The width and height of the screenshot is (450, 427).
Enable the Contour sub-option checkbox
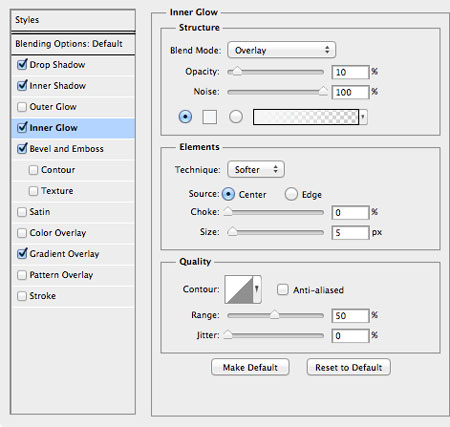tap(33, 170)
